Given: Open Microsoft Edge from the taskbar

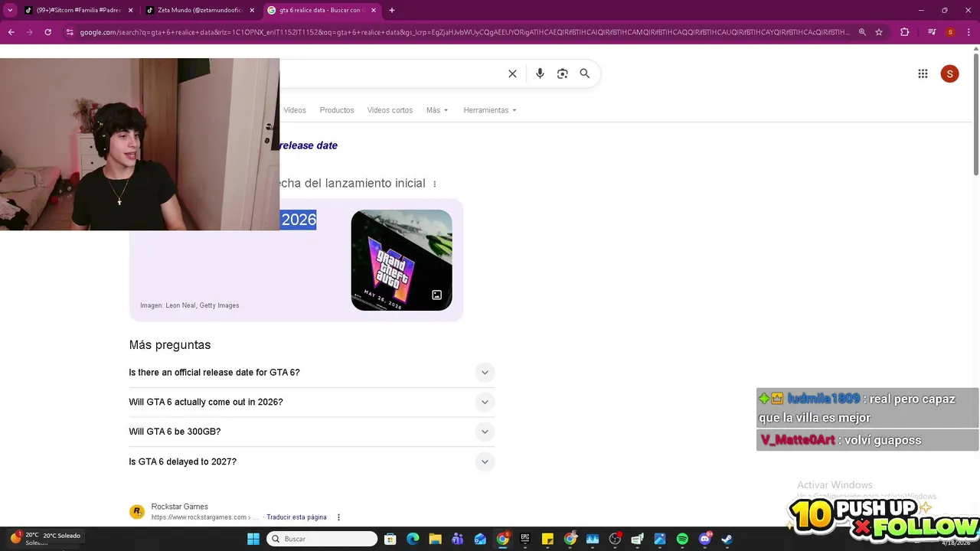Looking at the screenshot, I should 413,539.
